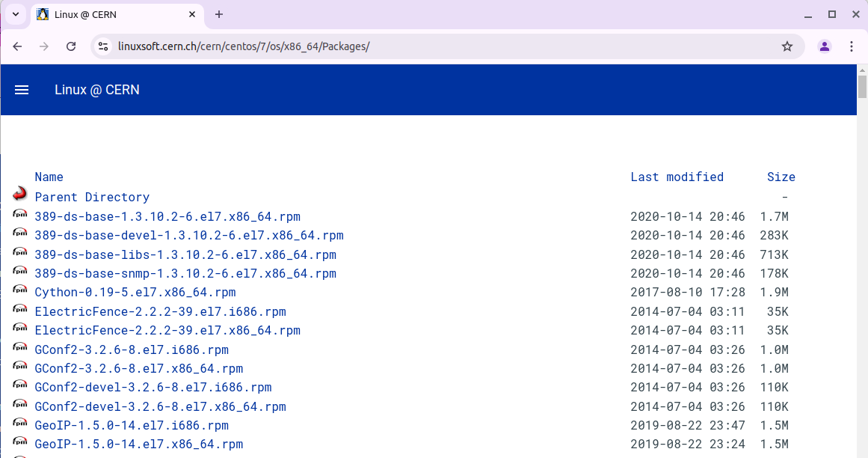Click the 1.9M size of Cython

coord(774,293)
